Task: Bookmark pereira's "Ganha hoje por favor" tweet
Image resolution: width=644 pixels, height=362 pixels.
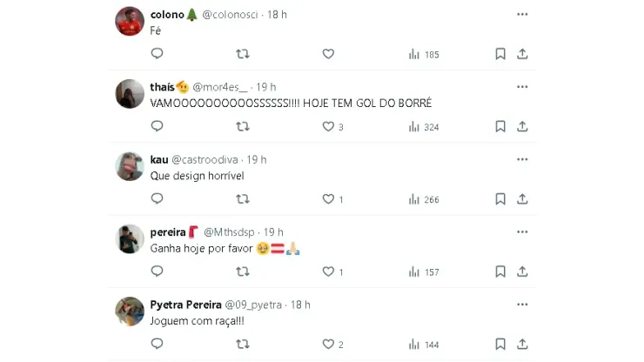Action: 500,272
